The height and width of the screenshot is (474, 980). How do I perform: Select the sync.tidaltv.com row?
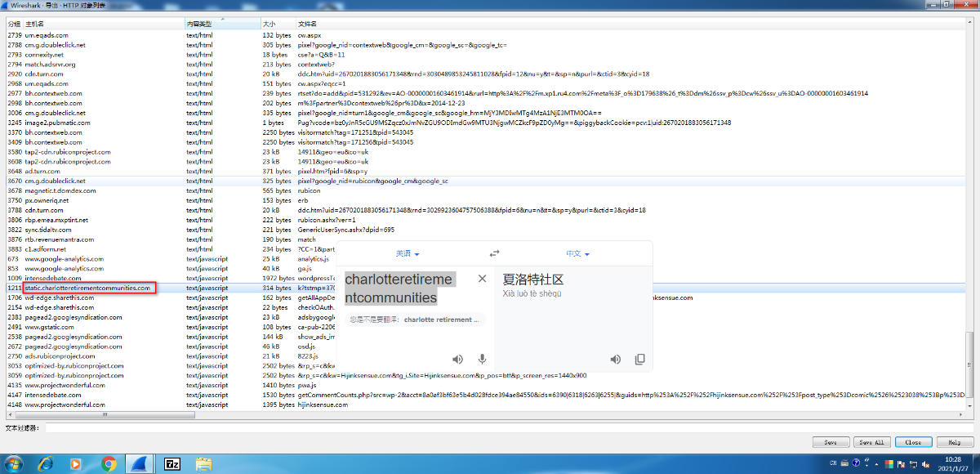click(x=484, y=230)
